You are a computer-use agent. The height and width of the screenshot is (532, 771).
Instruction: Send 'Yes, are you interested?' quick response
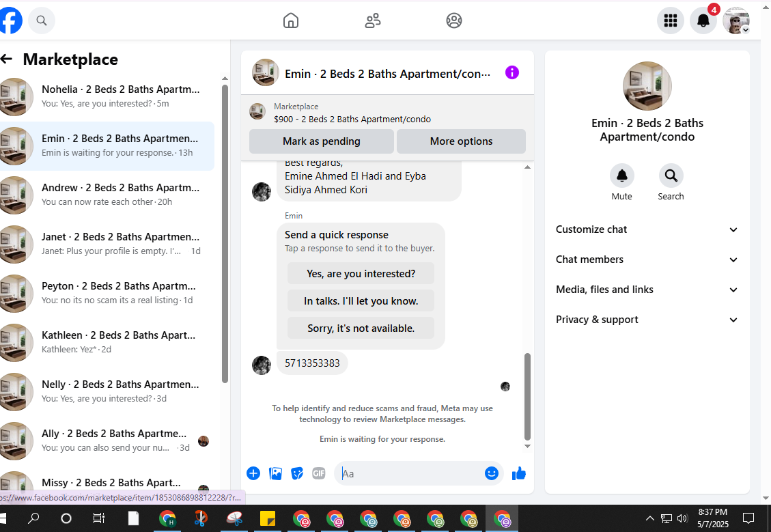click(x=361, y=273)
